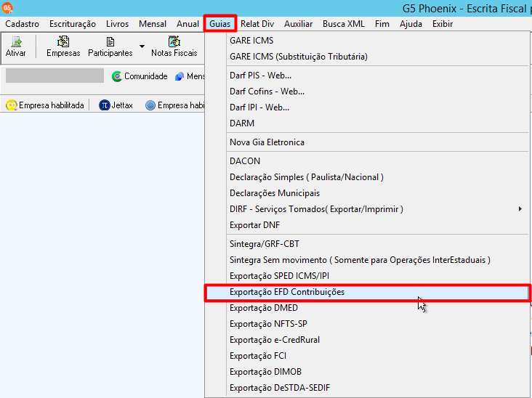Open the Busca XML menu
532x398 pixels.
[343, 24]
